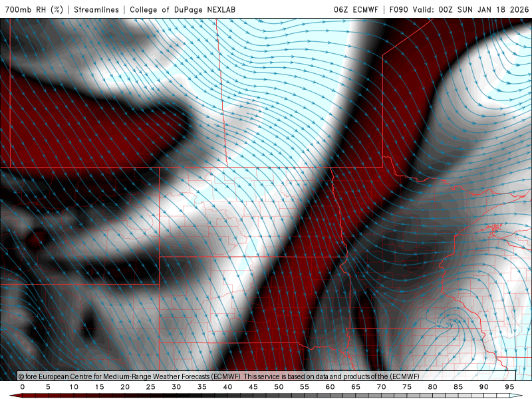Choose the "75" label on the RH scale
Image resolution: width=532 pixels, height=399 pixels.
[x=407, y=387]
